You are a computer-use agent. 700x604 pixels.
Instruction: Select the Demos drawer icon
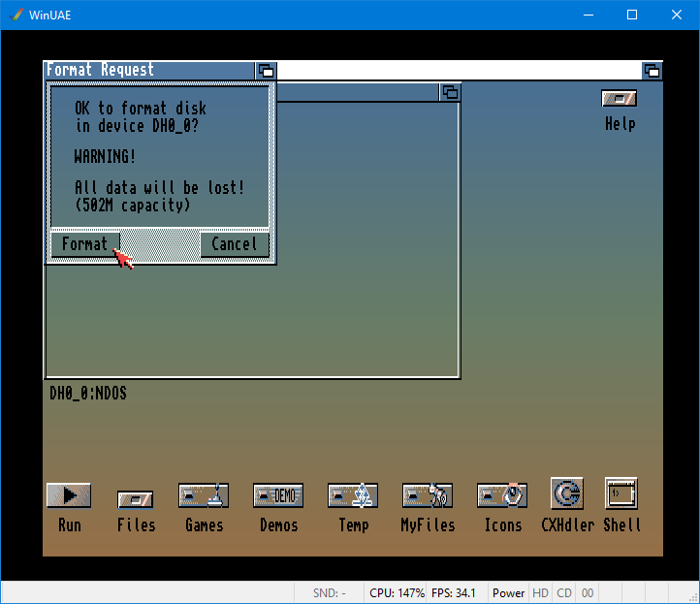[278, 496]
